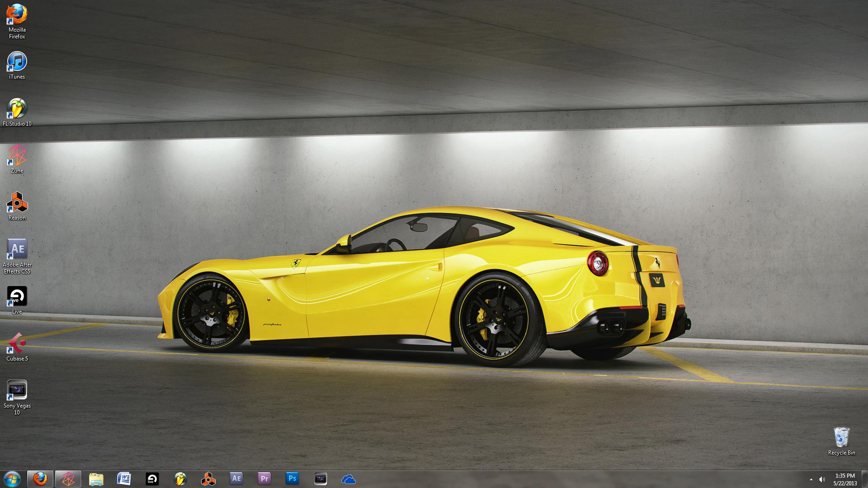Image resolution: width=868 pixels, height=488 pixels.
Task: Open Windows Explorer from the taskbar
Action: coord(96,479)
